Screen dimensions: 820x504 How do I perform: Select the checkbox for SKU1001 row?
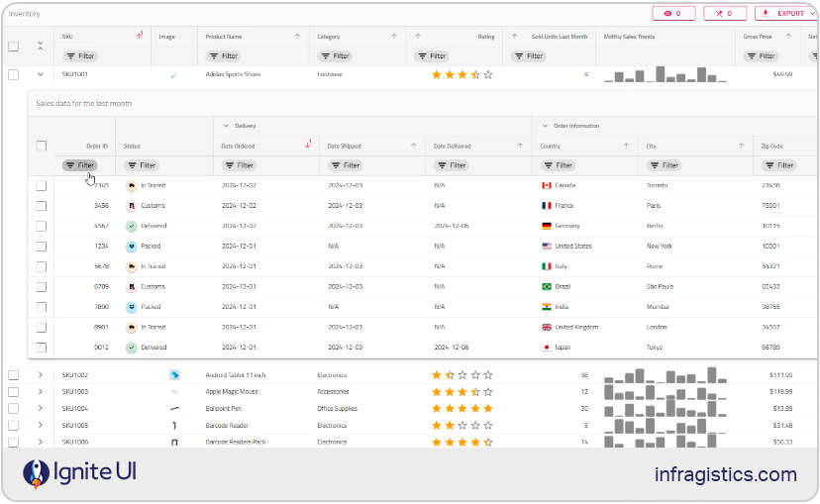coord(14,74)
